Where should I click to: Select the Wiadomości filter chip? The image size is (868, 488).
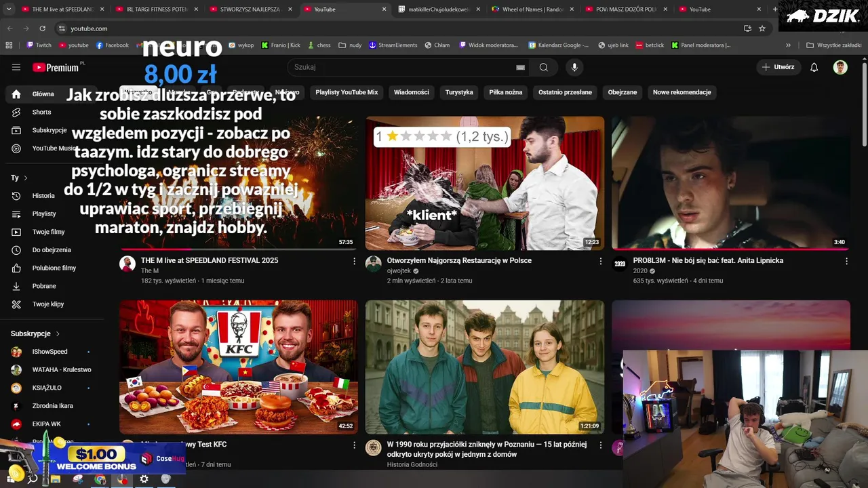tap(411, 92)
